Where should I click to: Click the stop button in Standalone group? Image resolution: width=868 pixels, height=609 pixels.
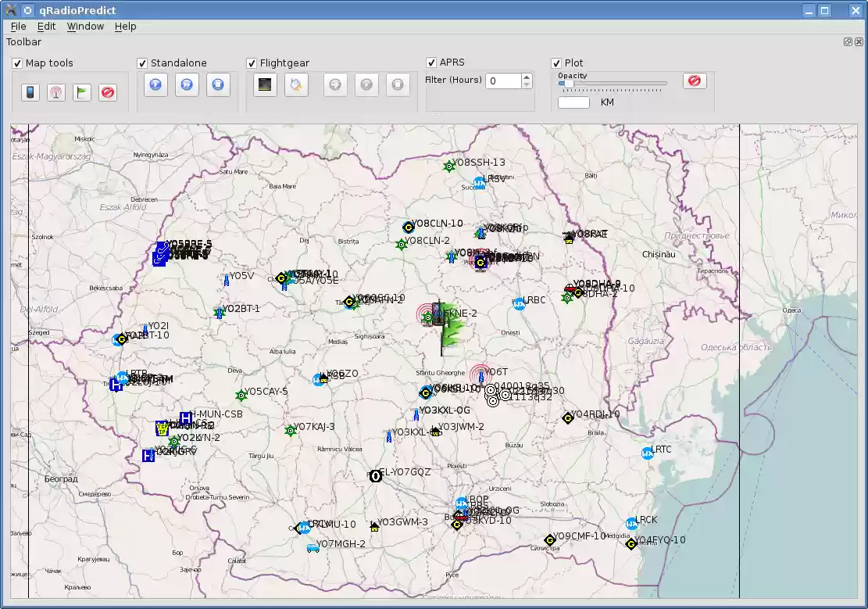point(218,84)
